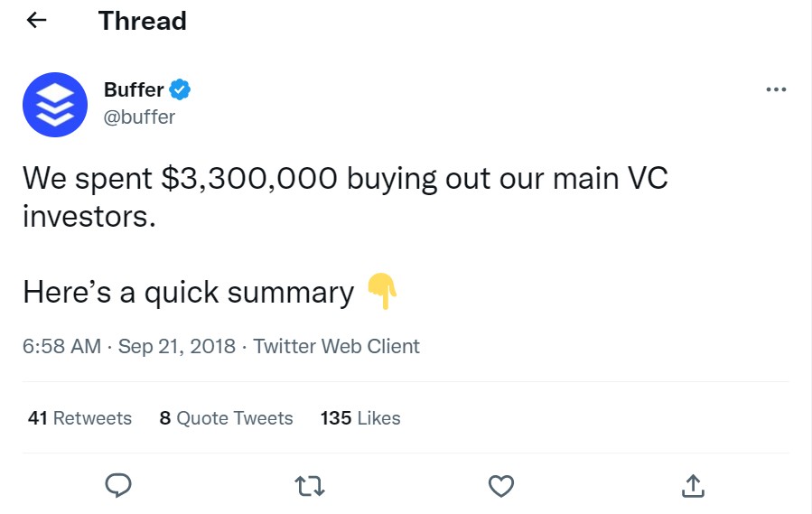Open the share tweet menu icon
Viewport: 812px width, 514px height.
coord(692,486)
